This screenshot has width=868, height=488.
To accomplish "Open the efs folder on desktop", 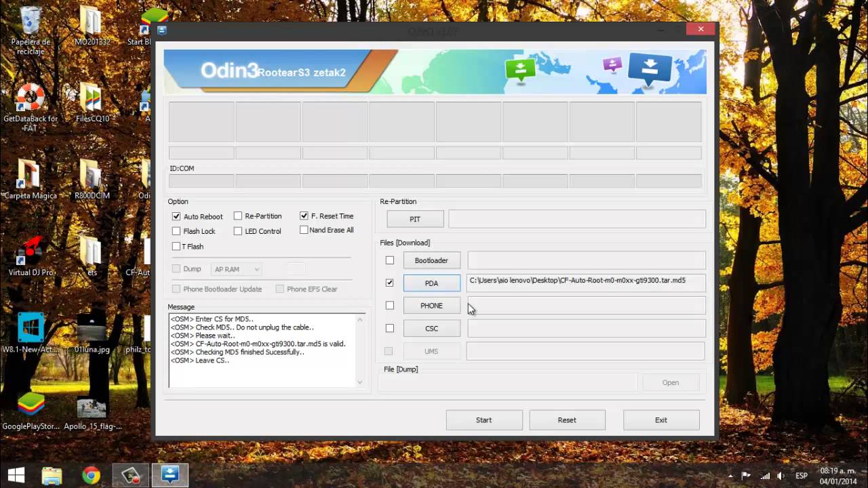I will 92,256.
